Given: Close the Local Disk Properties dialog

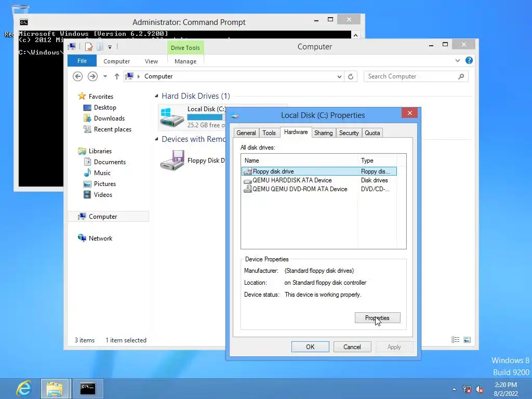Looking at the screenshot, I should pyautogui.click(x=409, y=113).
